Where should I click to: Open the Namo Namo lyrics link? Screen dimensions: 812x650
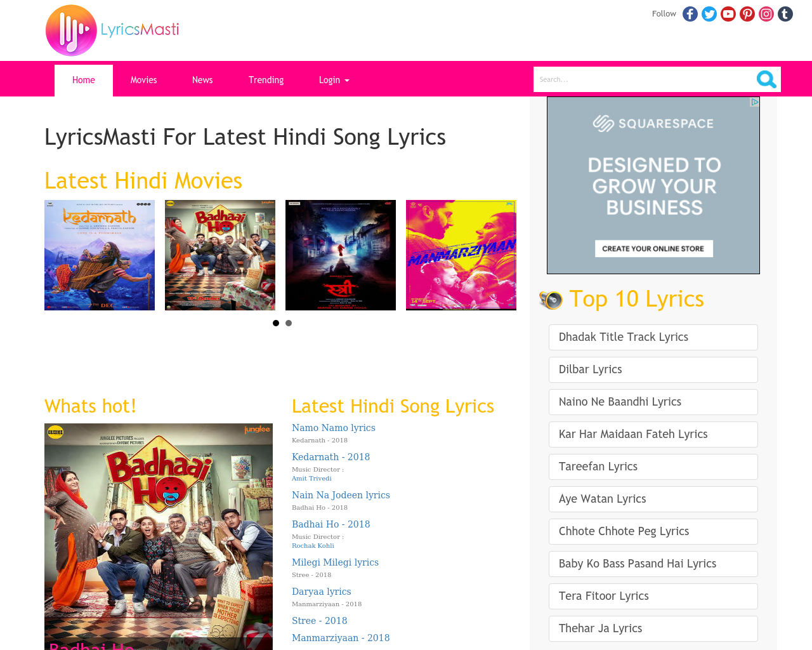click(334, 428)
